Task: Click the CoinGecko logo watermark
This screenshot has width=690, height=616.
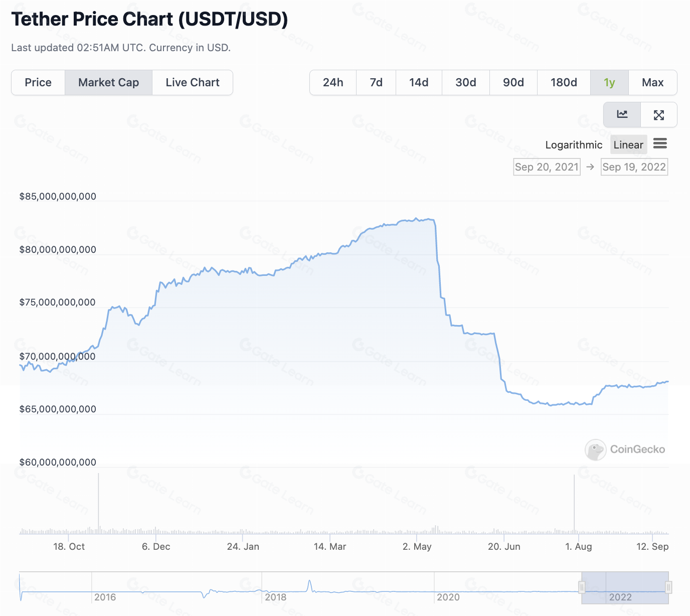Action: [625, 449]
